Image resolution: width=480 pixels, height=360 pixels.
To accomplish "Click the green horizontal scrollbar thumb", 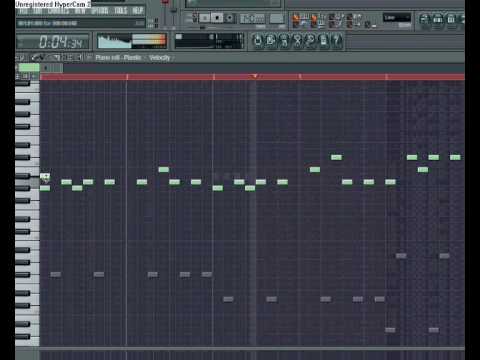I will (29, 68).
